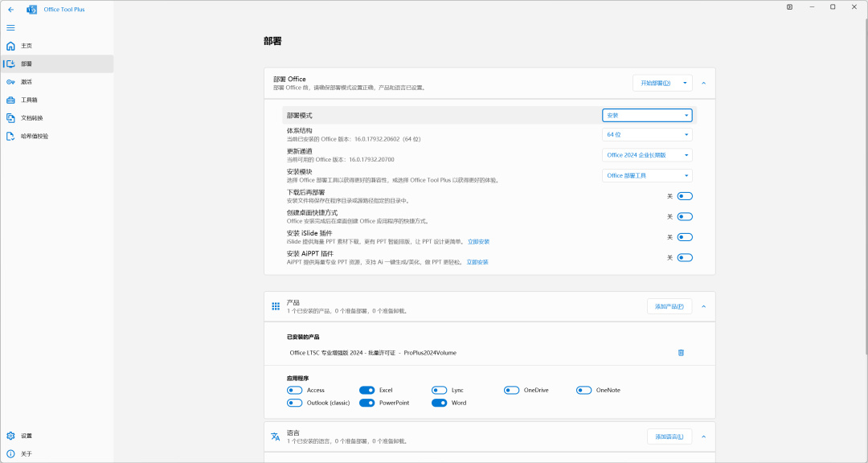
Task: Toggle the hamburger navigation menu
Action: coord(10,27)
